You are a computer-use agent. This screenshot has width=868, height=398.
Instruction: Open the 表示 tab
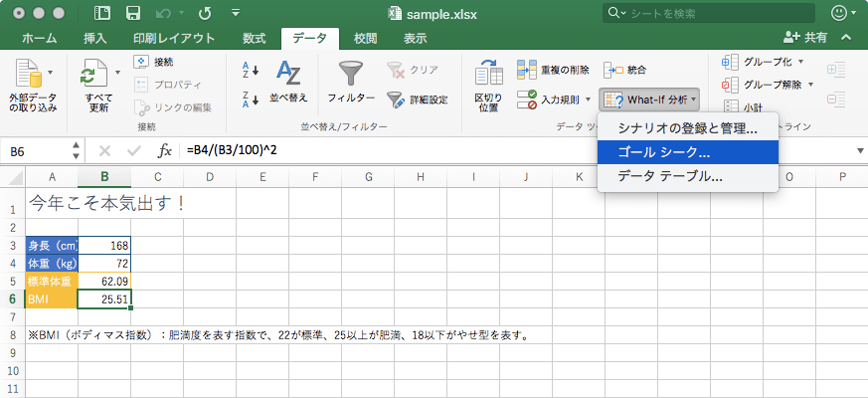tap(416, 38)
